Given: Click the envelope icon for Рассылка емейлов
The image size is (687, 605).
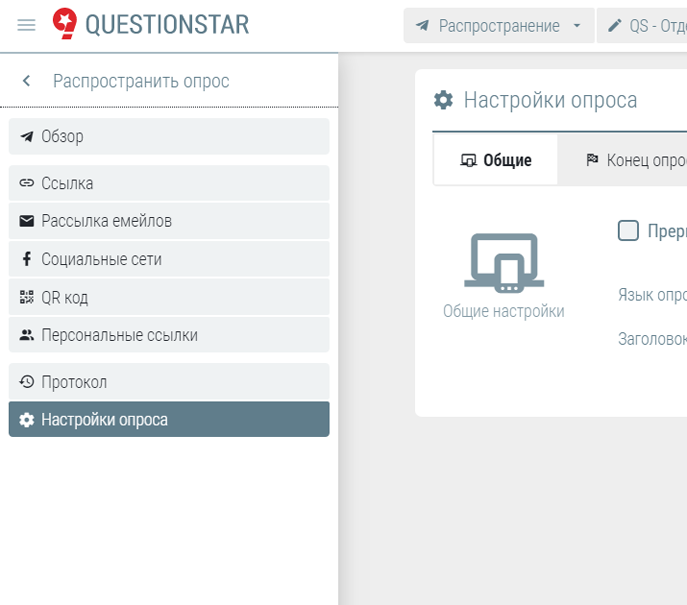Looking at the screenshot, I should [x=27, y=221].
